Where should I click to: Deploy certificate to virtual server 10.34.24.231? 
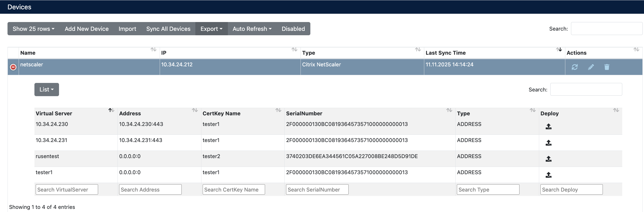(548, 143)
